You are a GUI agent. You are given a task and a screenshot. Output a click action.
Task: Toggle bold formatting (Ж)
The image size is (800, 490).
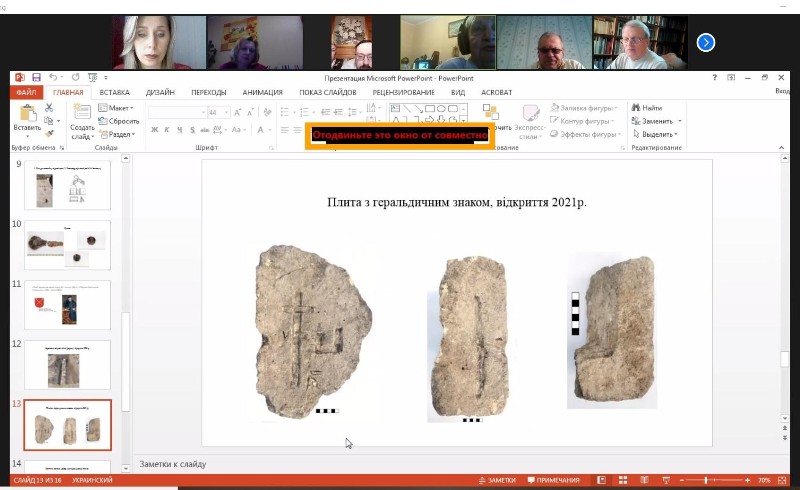coord(154,130)
